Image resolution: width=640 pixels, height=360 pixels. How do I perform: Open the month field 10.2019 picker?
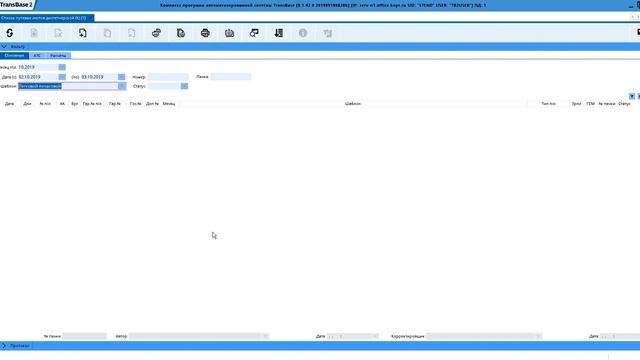click(62, 67)
